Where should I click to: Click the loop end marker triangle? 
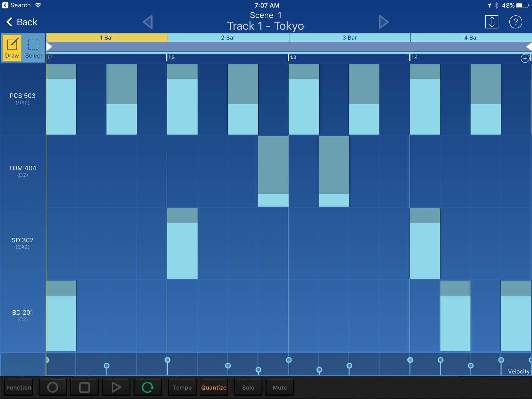(529, 47)
